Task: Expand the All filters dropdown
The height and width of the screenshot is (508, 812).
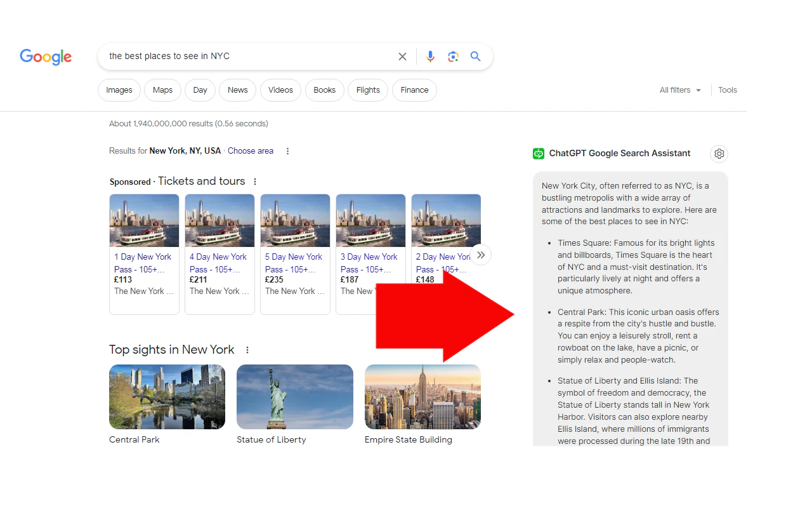Action: [x=680, y=90]
